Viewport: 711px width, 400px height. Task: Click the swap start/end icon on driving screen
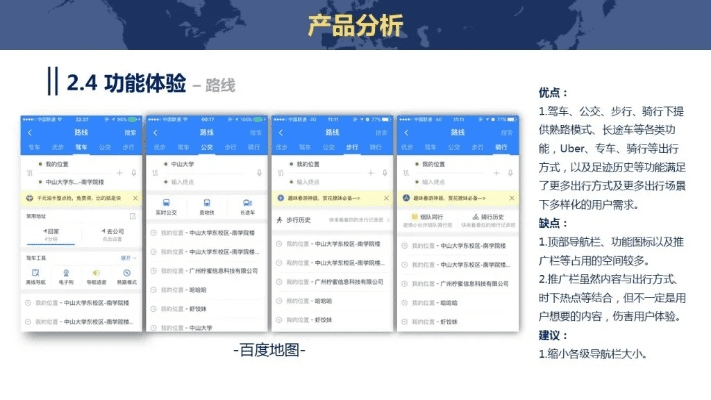coord(30,173)
